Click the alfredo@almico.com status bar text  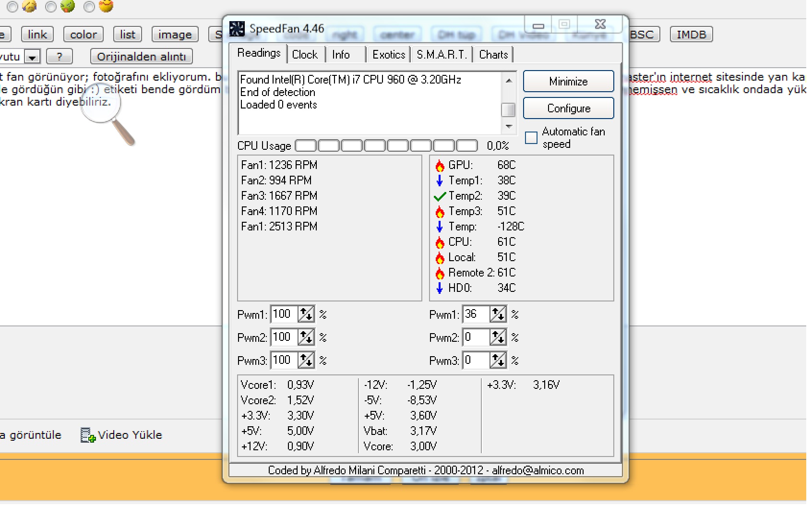[x=538, y=470]
